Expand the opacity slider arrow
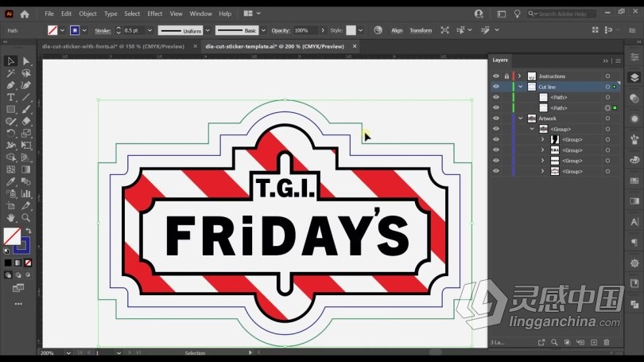This screenshot has width=644, height=362. (323, 30)
